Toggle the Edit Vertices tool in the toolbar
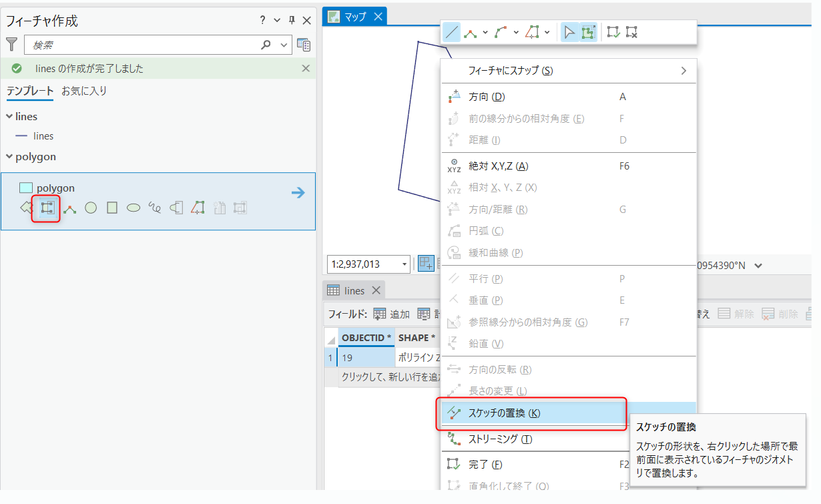 (587, 32)
